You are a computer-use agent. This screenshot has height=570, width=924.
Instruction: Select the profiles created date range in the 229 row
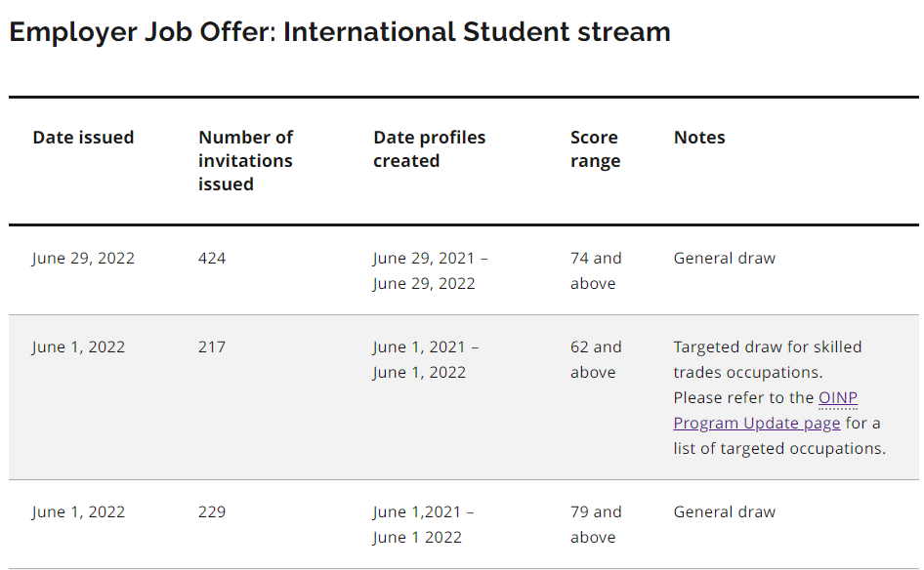[423, 525]
